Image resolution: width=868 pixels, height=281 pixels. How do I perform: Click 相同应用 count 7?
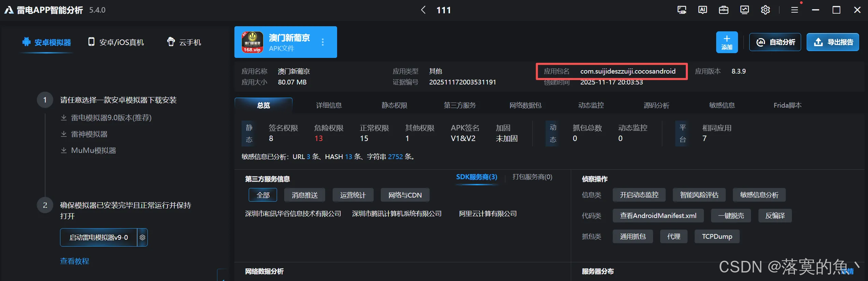point(705,138)
